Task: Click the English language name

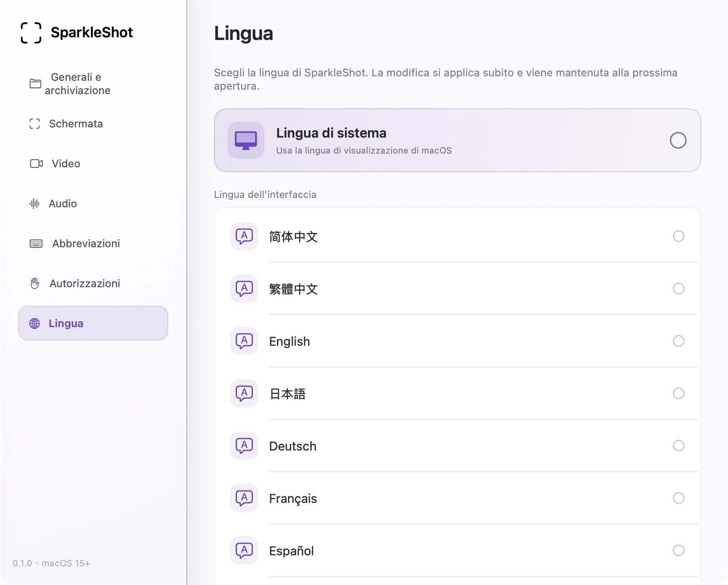Action: tap(289, 342)
